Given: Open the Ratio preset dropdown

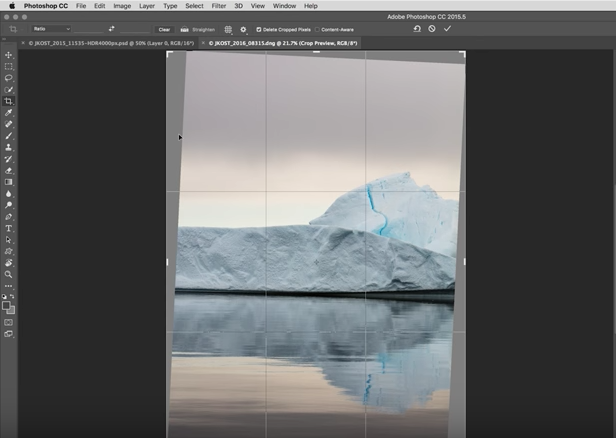Looking at the screenshot, I should [51, 29].
